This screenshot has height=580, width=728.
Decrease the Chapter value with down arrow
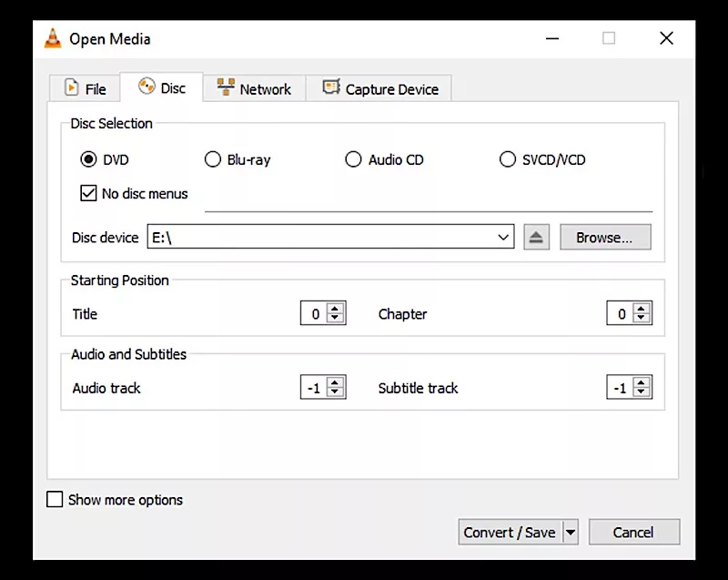(x=642, y=320)
